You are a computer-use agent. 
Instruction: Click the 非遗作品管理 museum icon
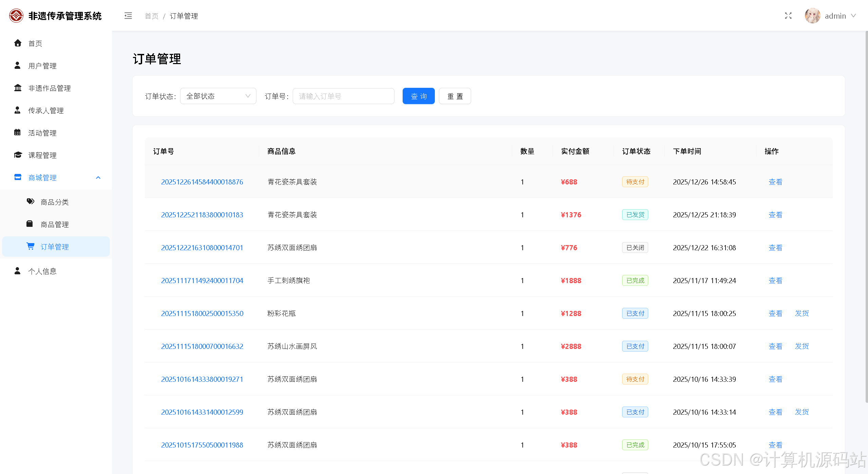(18, 88)
